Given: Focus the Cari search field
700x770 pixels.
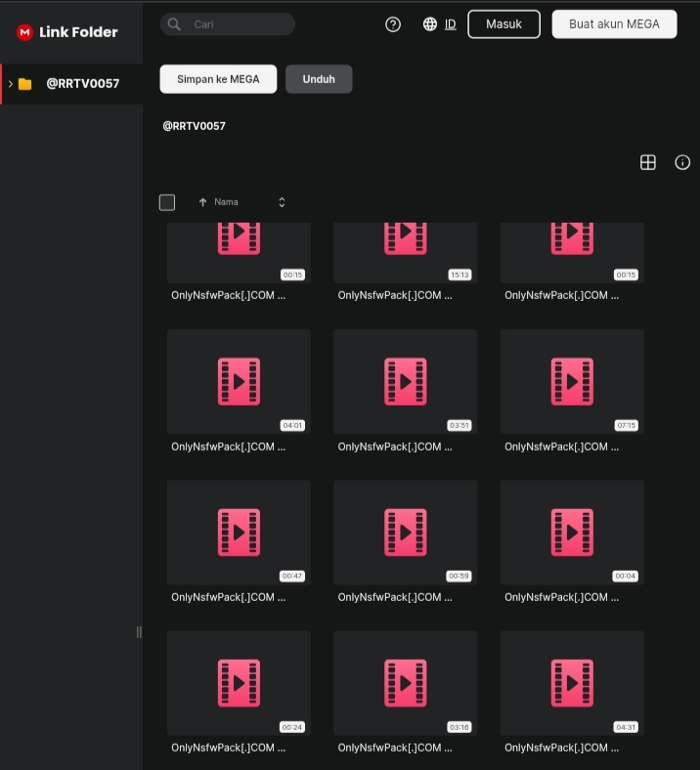Looking at the screenshot, I should (x=228, y=24).
